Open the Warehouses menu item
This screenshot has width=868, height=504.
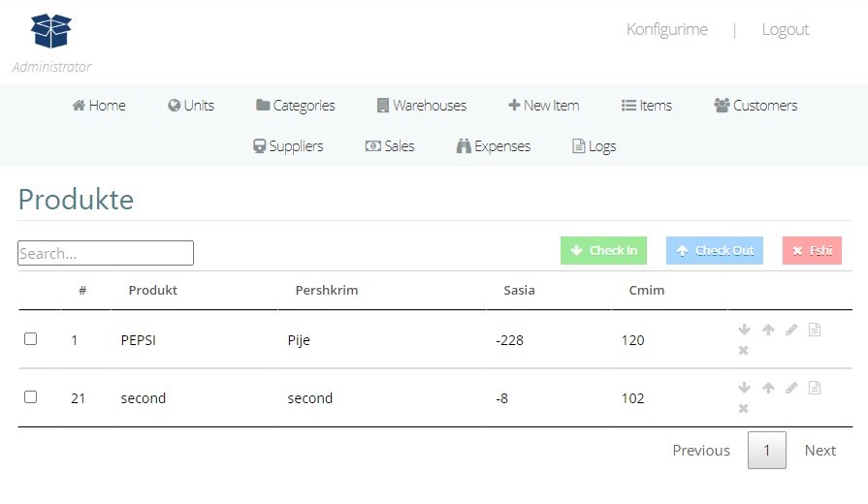[422, 106]
